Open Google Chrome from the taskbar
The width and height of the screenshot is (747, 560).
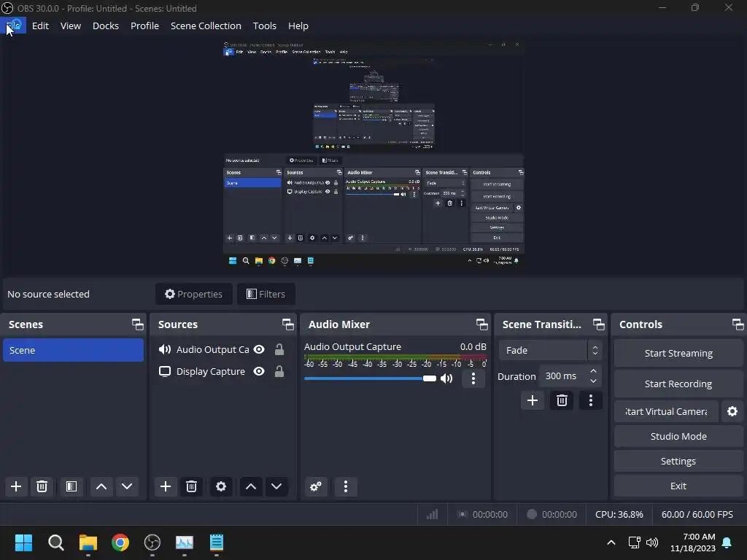pyautogui.click(x=120, y=542)
